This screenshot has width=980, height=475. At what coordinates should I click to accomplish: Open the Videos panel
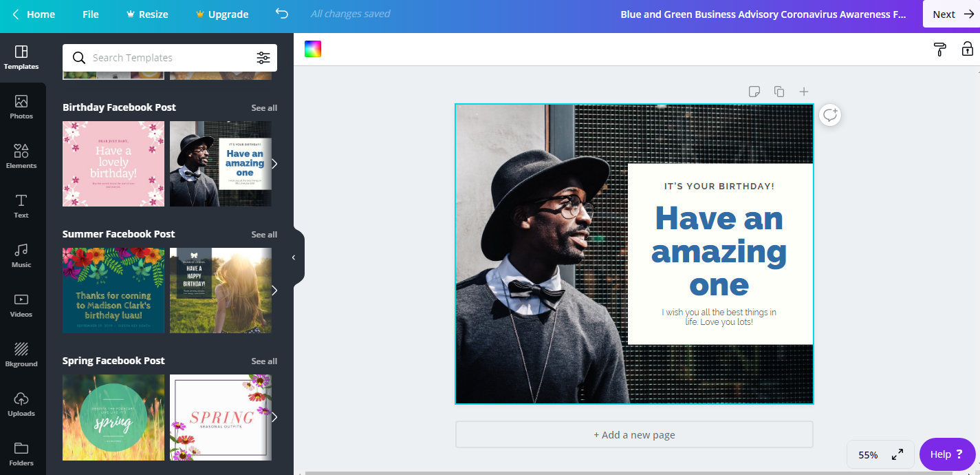tap(21, 306)
